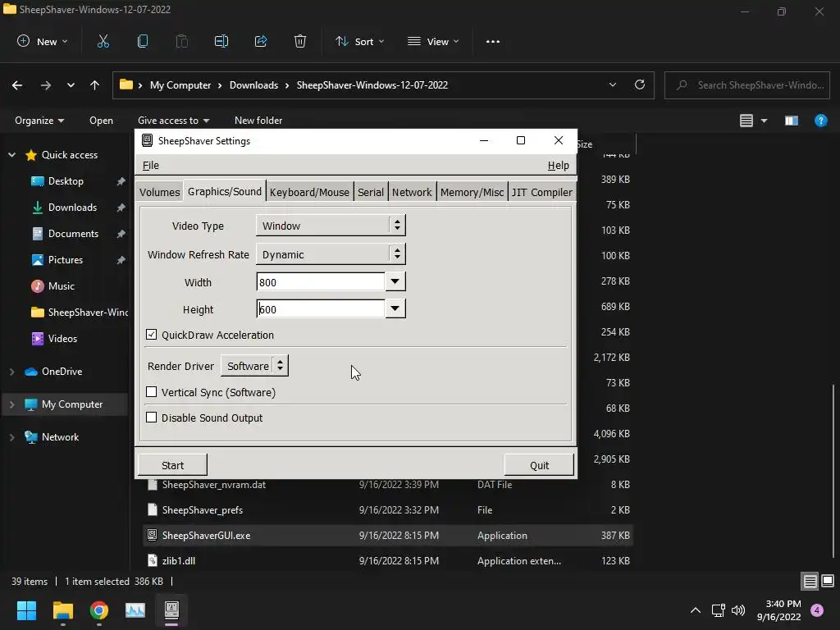Open the Height dropdown arrow

[x=395, y=308]
